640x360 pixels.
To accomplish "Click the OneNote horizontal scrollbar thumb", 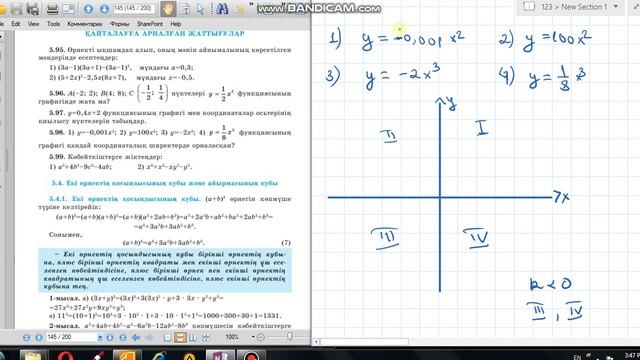I will click(364, 342).
